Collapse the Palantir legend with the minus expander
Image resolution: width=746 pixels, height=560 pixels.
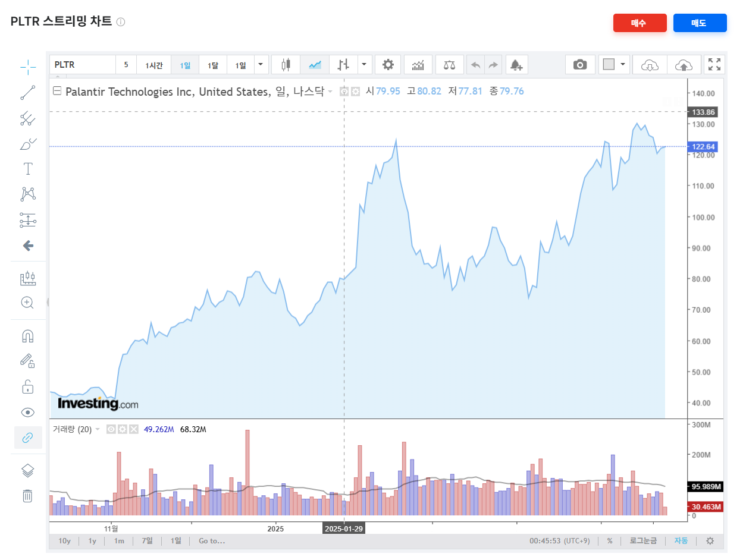click(57, 91)
